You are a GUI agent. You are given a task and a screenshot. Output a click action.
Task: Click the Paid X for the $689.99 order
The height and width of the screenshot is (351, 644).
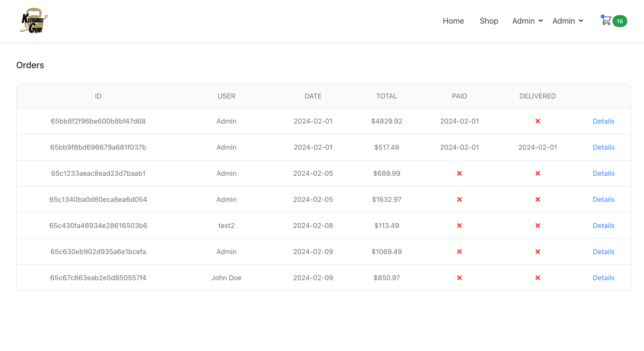[x=460, y=173]
